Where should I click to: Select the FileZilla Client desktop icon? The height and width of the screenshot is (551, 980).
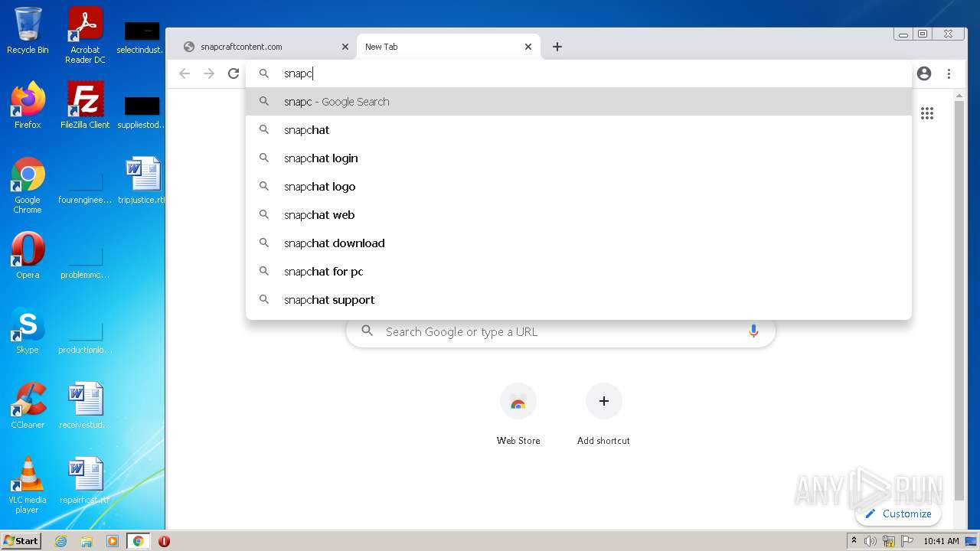click(85, 106)
